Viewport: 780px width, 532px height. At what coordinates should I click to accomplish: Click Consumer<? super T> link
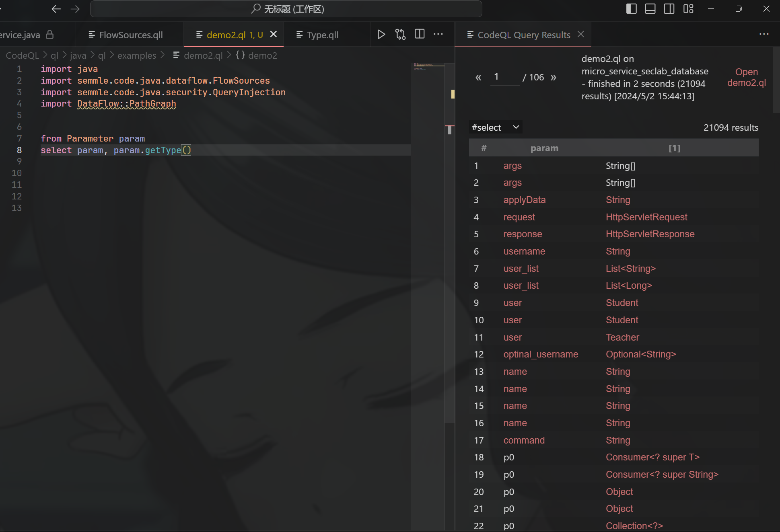[652, 457]
